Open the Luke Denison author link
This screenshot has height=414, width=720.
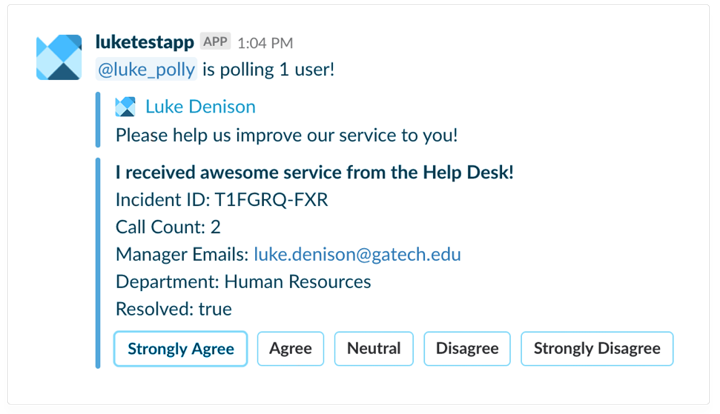201,107
